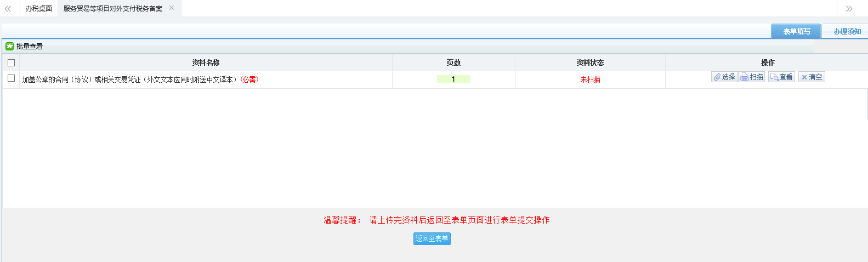The image size is (868, 262).
Task: Select the 服务贸易等项目对外支付税务备案 tab
Action: 112,9
